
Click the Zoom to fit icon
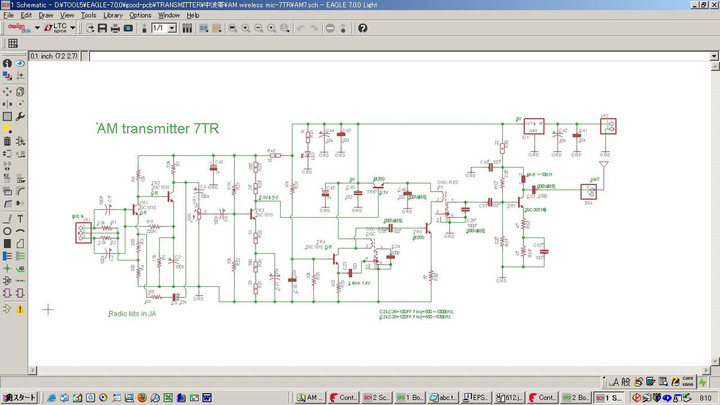232,28
